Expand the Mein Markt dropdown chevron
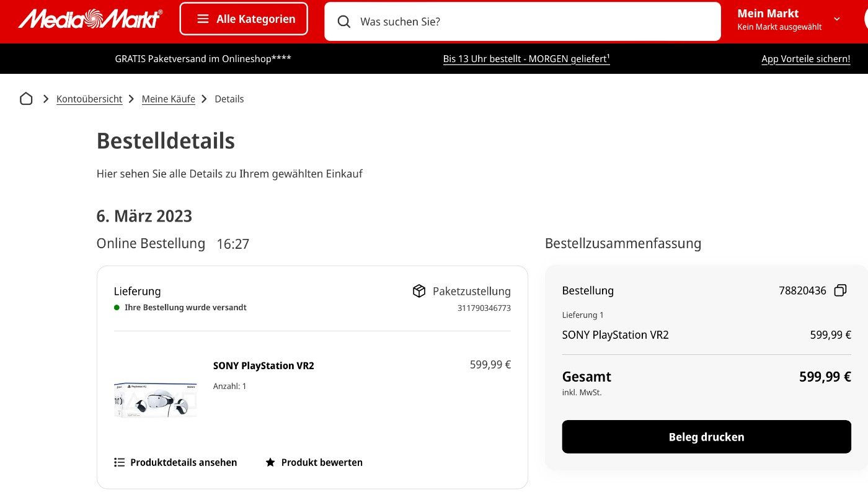Image resolution: width=868 pixels, height=497 pixels. (x=837, y=19)
